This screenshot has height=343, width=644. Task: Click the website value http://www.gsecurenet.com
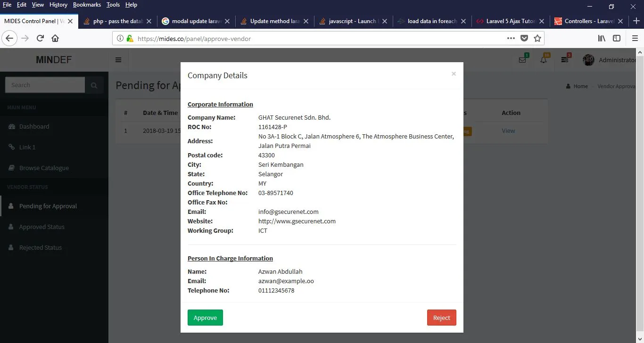tap(297, 221)
